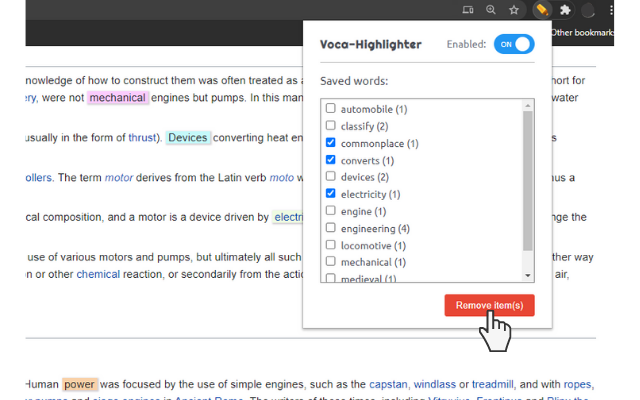Viewport: 640px width, 400px height.
Task: Uncheck the commonplace (1) checkbox
Action: pyautogui.click(x=331, y=142)
